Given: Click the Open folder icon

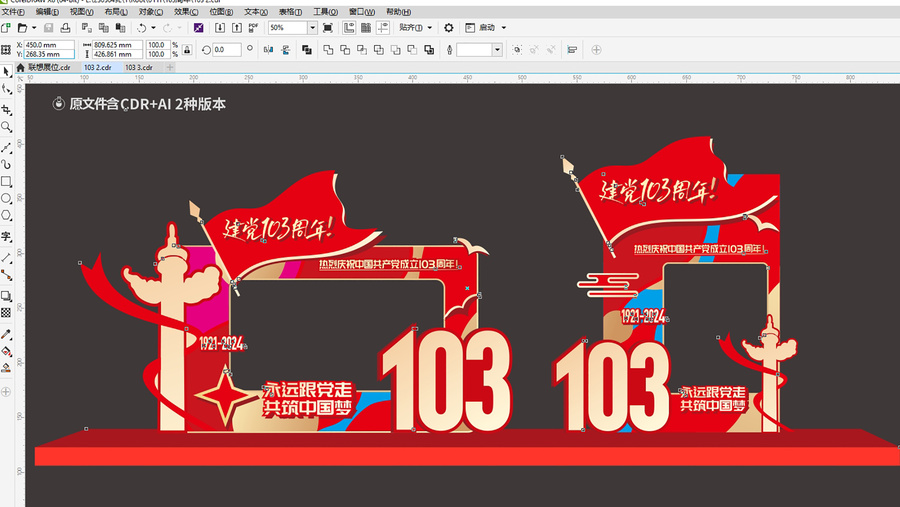Looking at the screenshot, I should (x=22, y=28).
